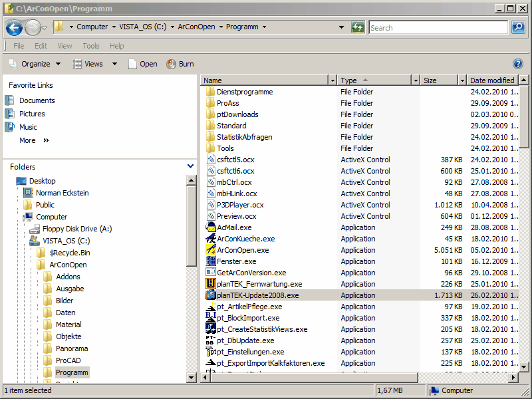Click the Back navigation arrow button
Image resolution: width=532 pixels, height=399 pixels.
click(x=14, y=27)
